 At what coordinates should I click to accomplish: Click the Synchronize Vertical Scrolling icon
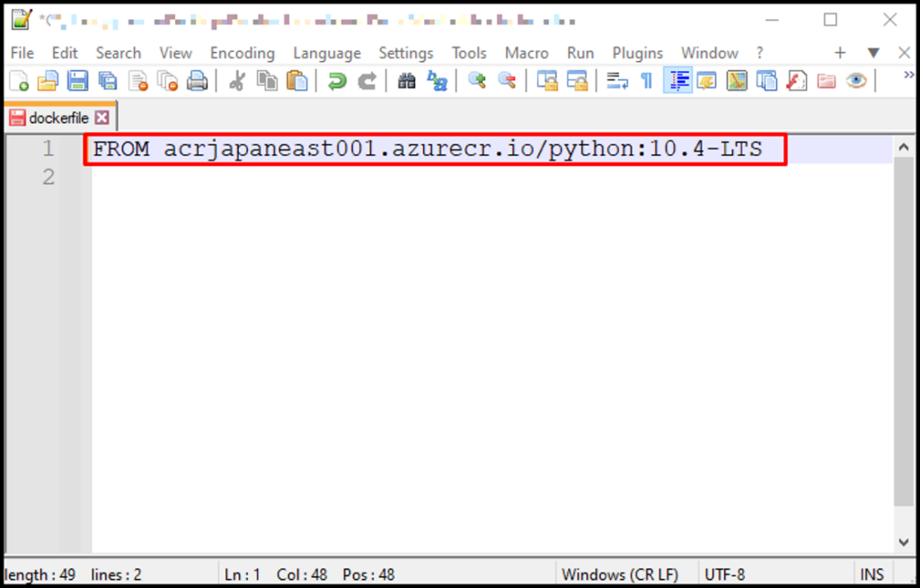coord(547,81)
